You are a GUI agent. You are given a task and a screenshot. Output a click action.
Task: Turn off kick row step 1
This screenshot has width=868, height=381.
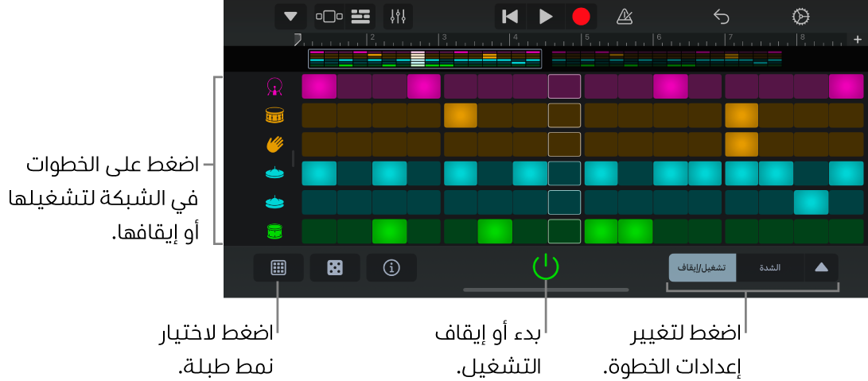coord(319,87)
